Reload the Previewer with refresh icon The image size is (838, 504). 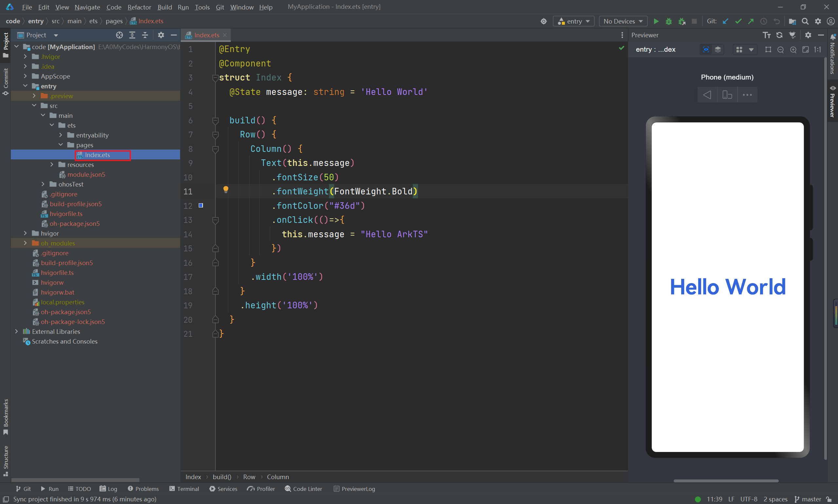click(779, 35)
